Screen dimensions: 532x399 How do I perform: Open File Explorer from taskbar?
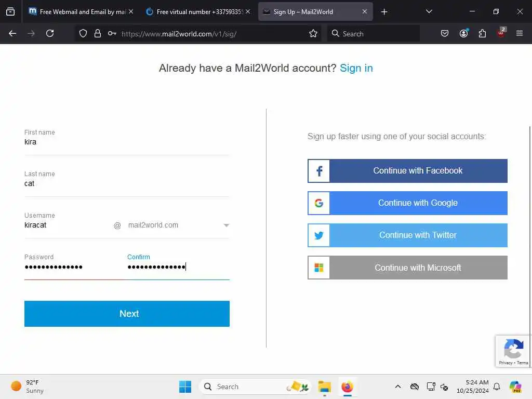pyautogui.click(x=324, y=387)
